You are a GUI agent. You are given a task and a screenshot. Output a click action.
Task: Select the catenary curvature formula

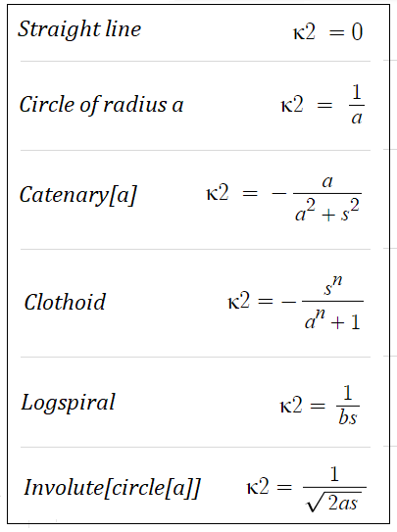284,199
